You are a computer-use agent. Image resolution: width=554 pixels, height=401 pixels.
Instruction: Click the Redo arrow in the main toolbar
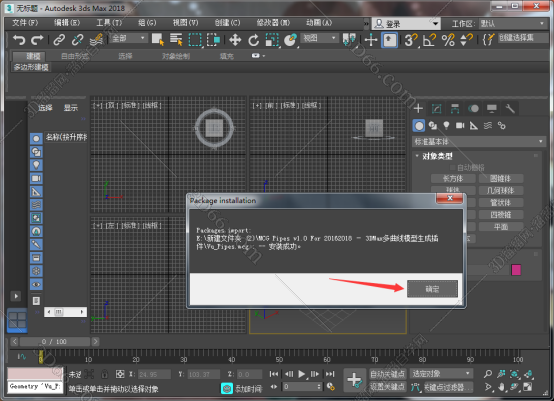tap(37, 40)
